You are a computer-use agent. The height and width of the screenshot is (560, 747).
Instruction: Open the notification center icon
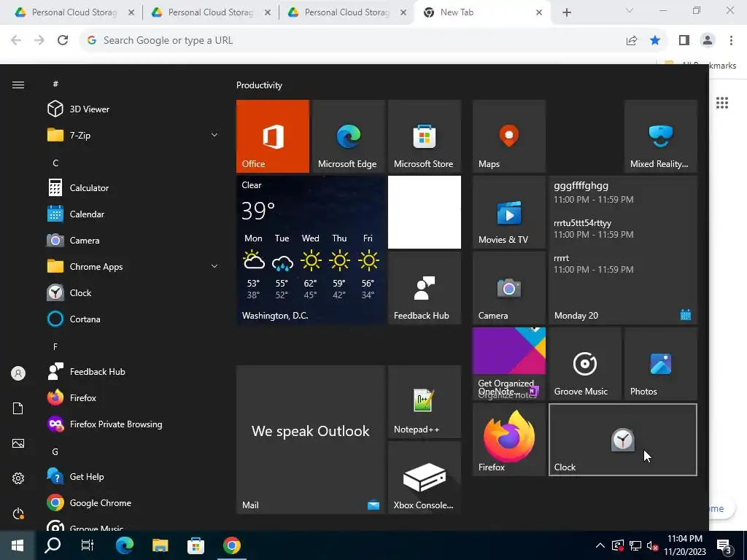(724, 545)
